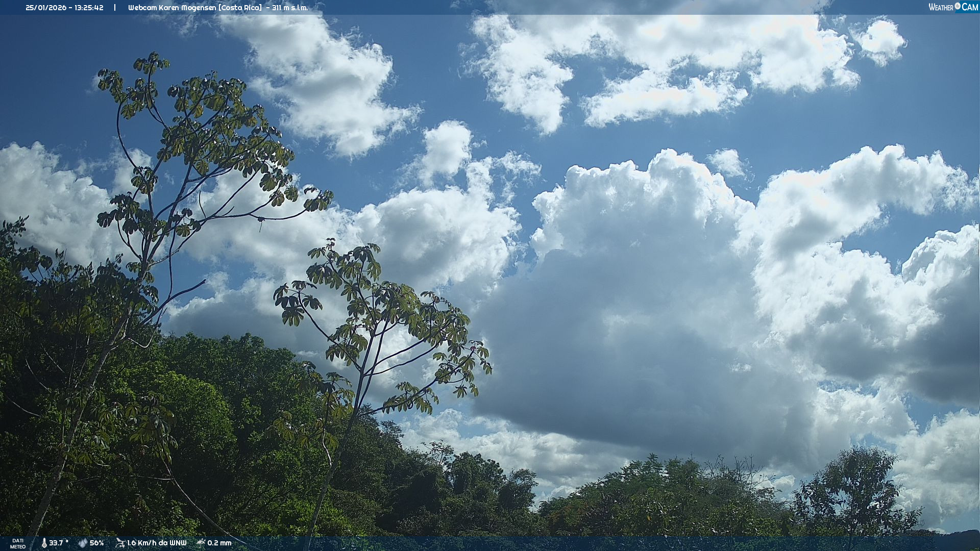Select the 1.6 Km/h da WNW wind reading
Screen dimensions: 980x551
pyautogui.click(x=157, y=543)
